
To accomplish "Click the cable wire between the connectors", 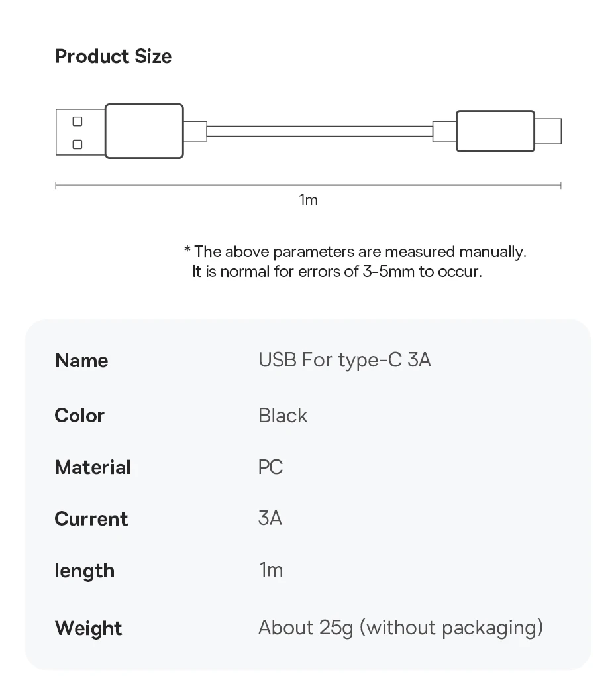I will (x=319, y=131).
